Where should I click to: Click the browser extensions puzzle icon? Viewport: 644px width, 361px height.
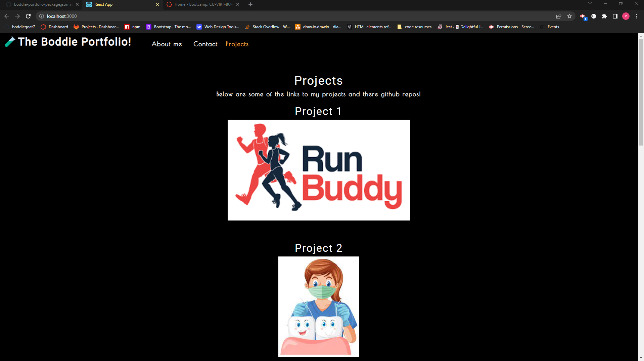604,16
